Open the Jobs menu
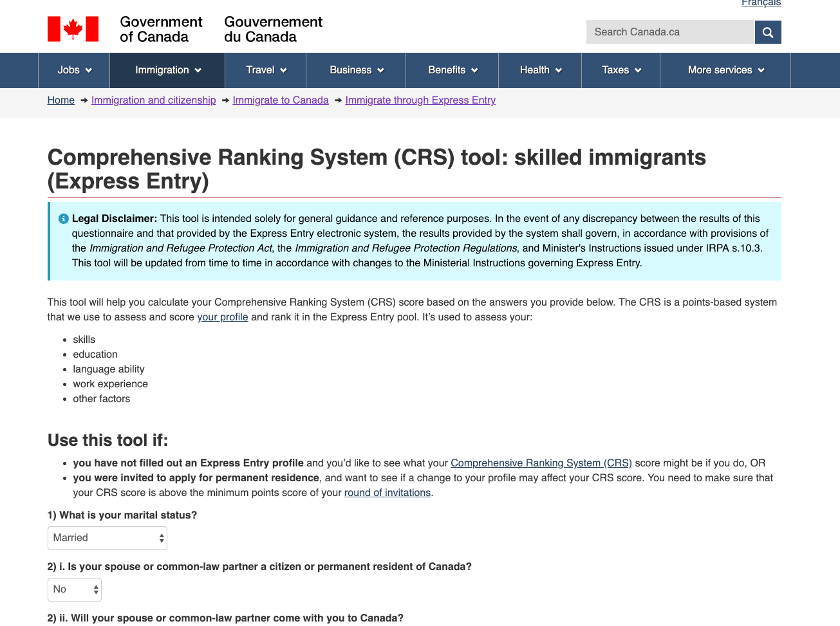 [x=75, y=70]
